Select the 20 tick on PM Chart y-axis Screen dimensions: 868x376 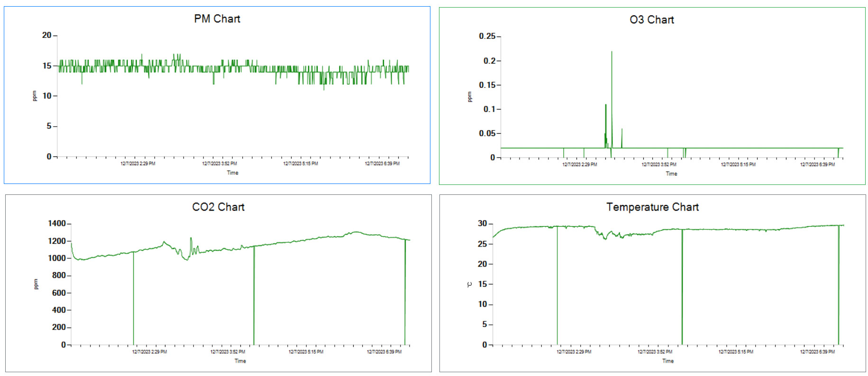(x=46, y=35)
